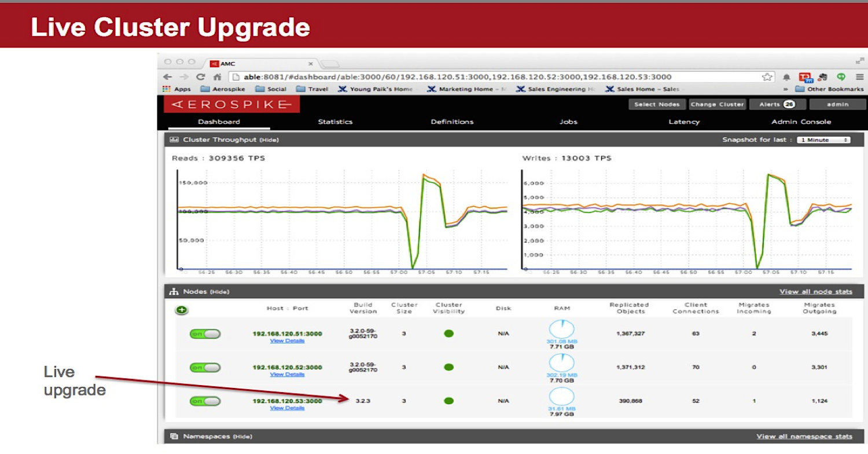868x454 pixels.
Task: Open the admin user menu
Action: tap(837, 104)
